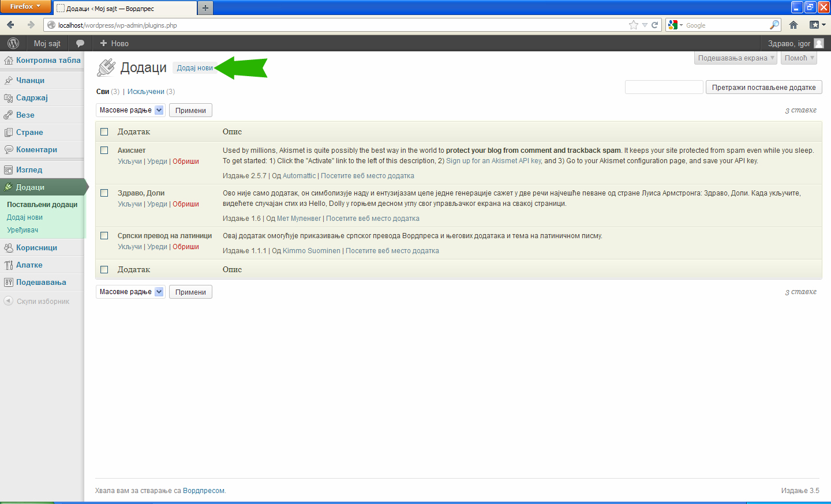
Task: Open the Корисници sidebar menu
Action: [36, 248]
